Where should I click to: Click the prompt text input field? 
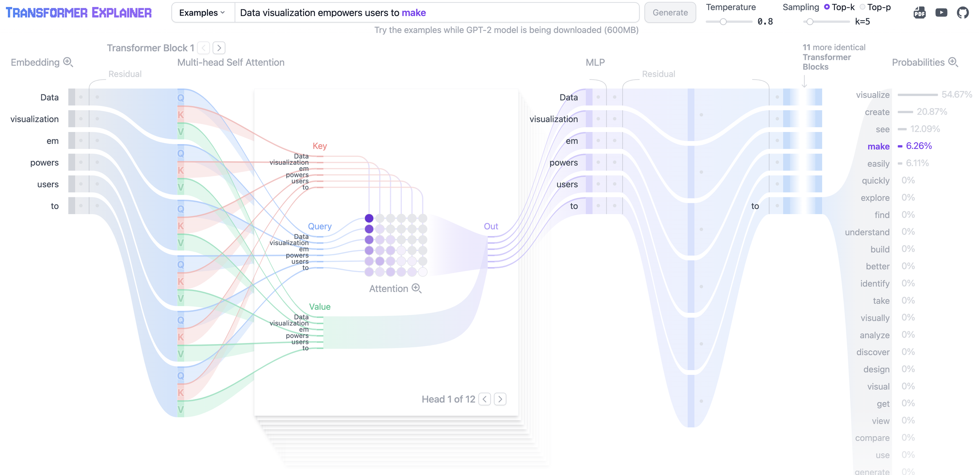pos(437,13)
